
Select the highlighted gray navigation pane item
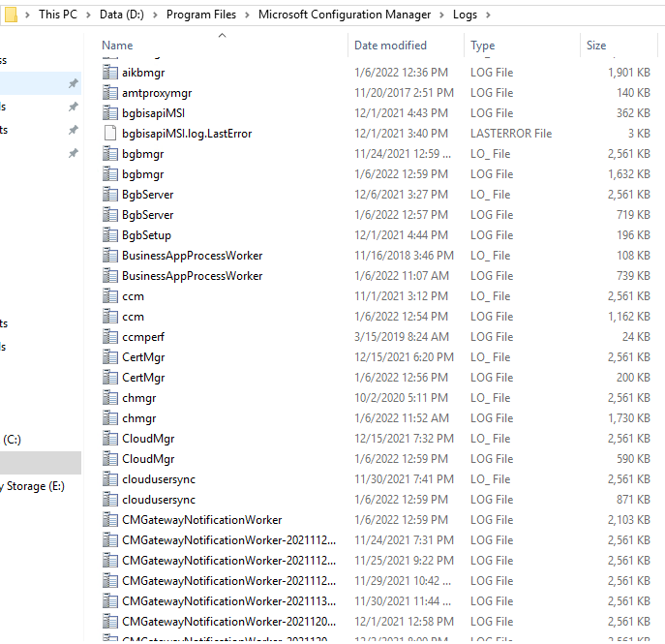click(41, 463)
